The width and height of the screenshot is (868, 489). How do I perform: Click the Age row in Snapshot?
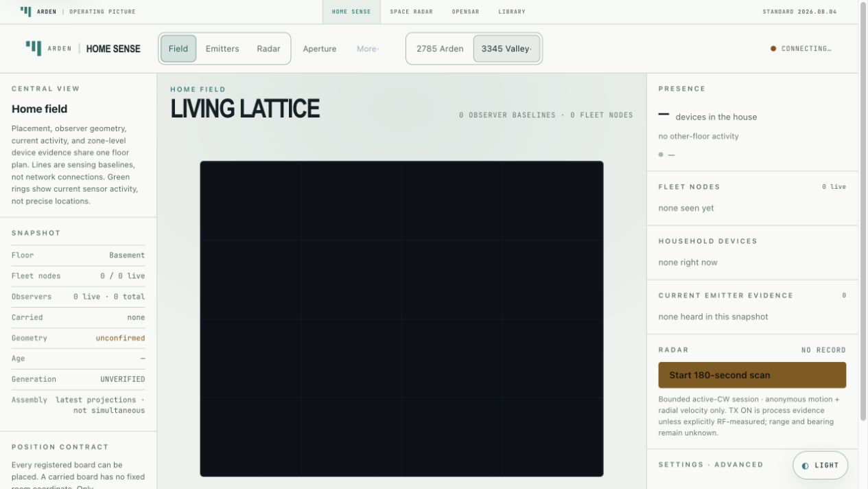(x=78, y=359)
